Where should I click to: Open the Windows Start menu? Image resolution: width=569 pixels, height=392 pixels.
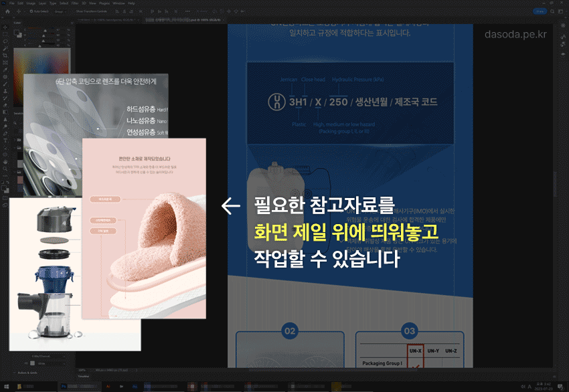[7, 387]
